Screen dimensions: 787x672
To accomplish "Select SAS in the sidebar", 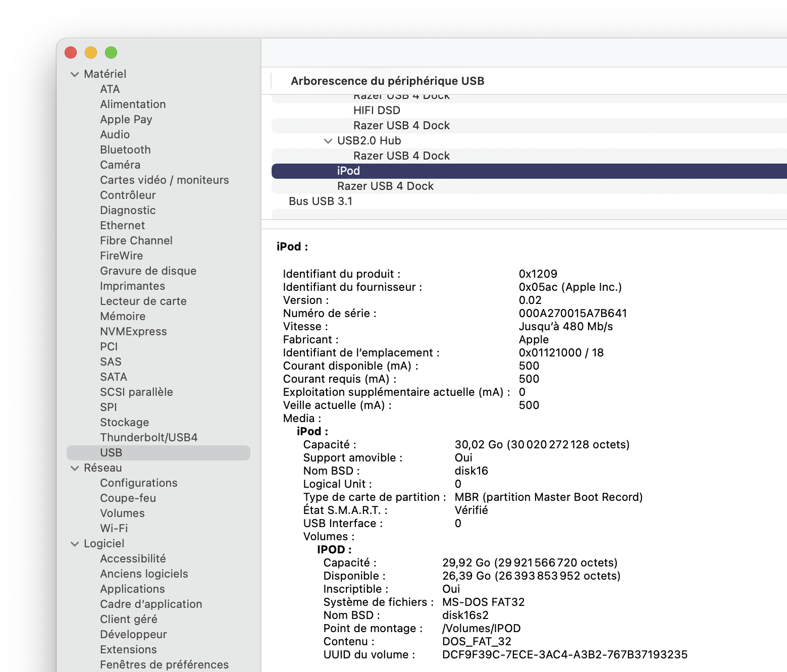I will pyautogui.click(x=111, y=362).
